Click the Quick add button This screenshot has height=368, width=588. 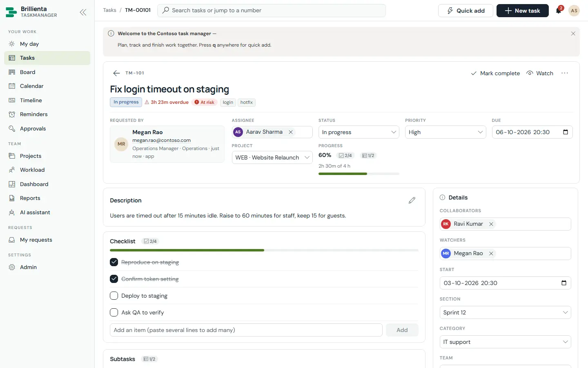[x=465, y=11]
